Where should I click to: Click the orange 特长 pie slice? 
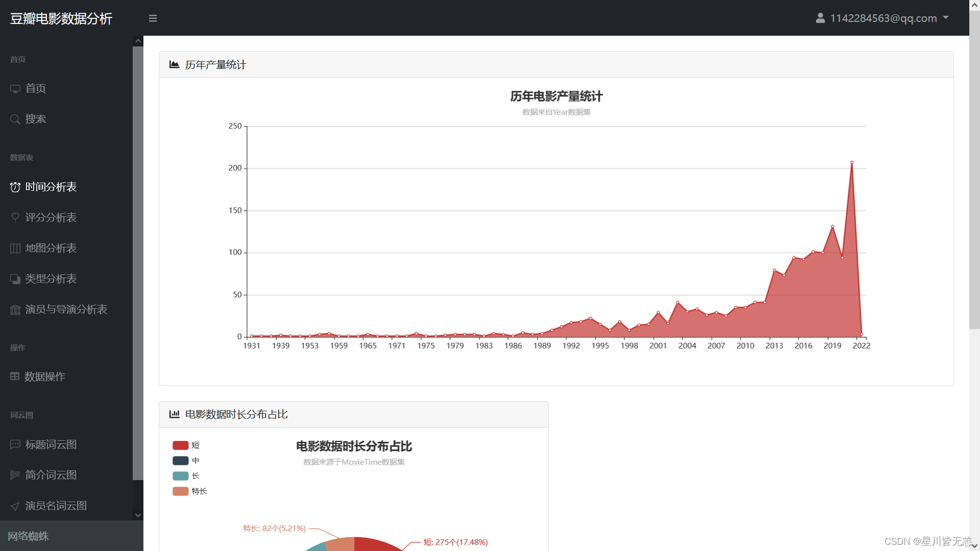click(341, 544)
